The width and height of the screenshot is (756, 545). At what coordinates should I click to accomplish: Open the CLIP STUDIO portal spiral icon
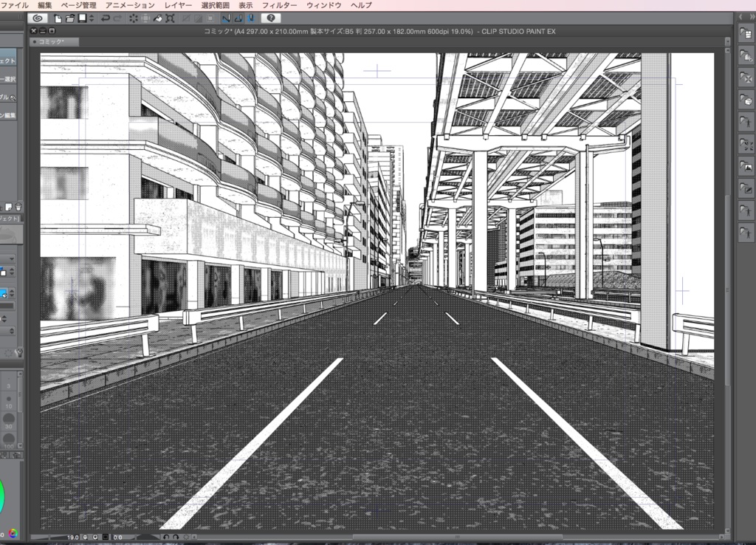(36, 18)
